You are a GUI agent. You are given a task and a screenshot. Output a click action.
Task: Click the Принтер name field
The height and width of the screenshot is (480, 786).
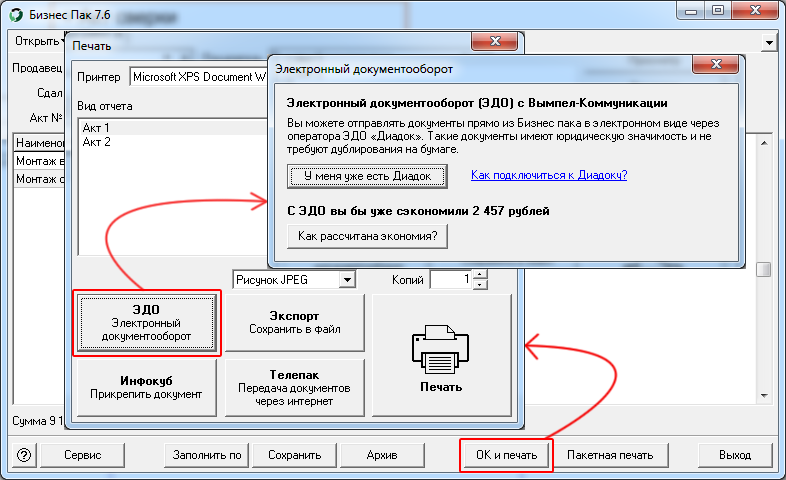199,77
